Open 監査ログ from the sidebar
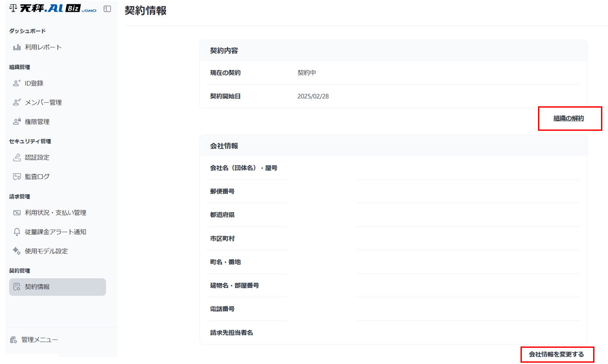The image size is (608, 364). [x=37, y=177]
